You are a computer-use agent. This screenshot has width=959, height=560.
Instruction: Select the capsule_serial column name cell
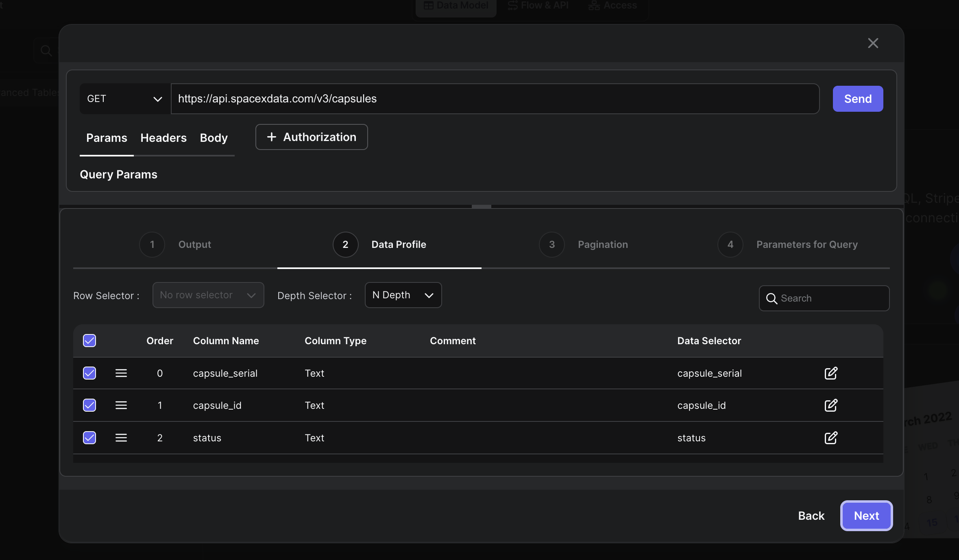click(x=225, y=373)
